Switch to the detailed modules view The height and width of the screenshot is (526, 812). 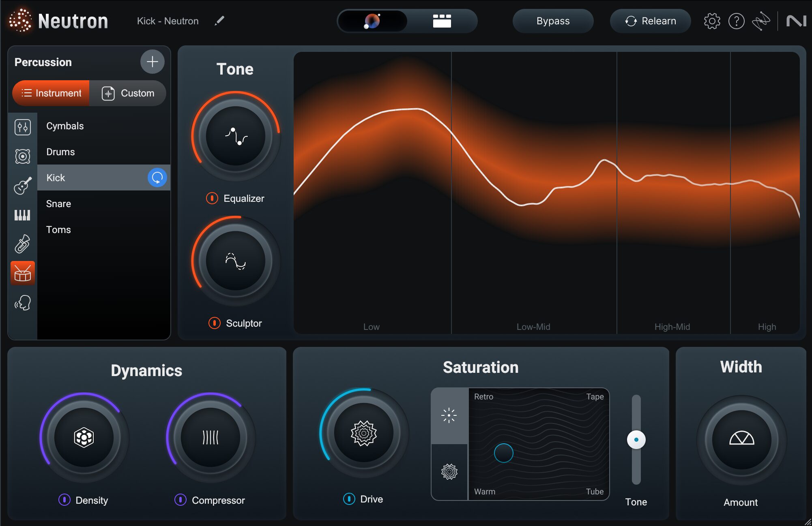442,21
